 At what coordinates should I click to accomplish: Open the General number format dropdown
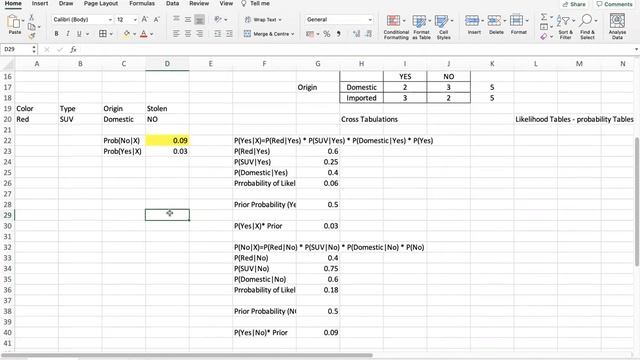point(370,20)
